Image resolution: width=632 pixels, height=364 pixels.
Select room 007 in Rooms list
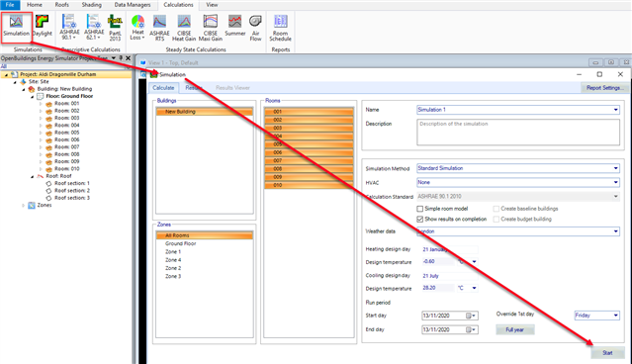309,161
